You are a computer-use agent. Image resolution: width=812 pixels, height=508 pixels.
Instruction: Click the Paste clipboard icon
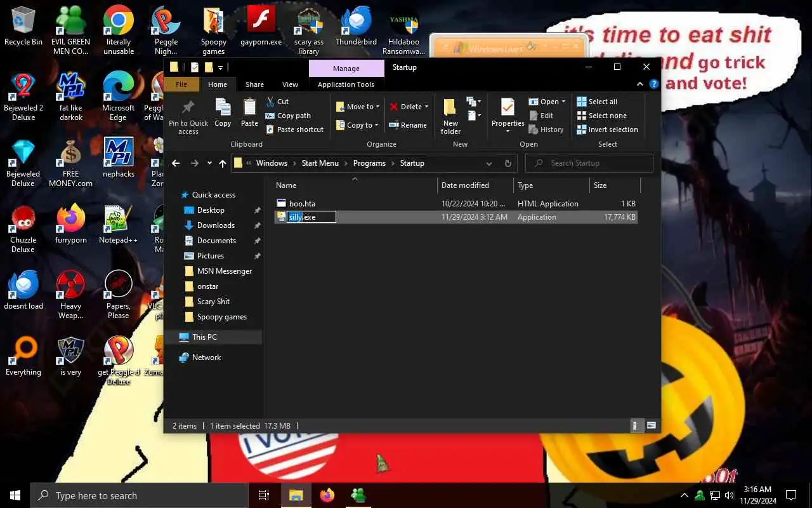[x=249, y=112]
